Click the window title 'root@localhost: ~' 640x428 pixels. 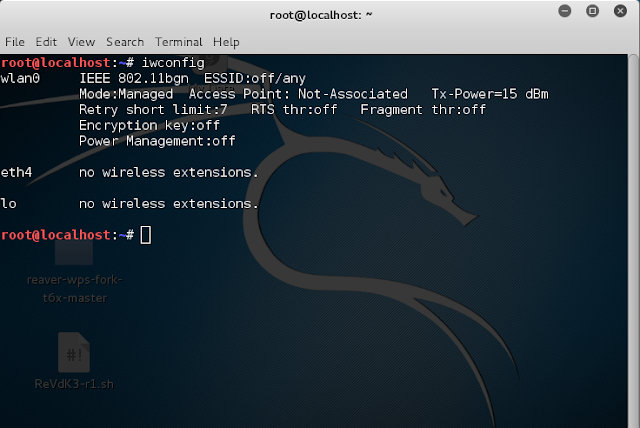[x=321, y=16]
